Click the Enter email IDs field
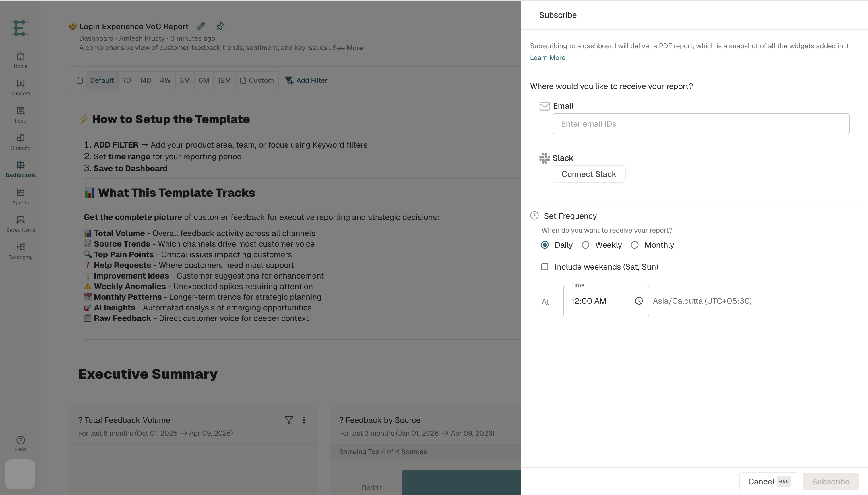Image resolution: width=868 pixels, height=495 pixels. click(x=701, y=124)
